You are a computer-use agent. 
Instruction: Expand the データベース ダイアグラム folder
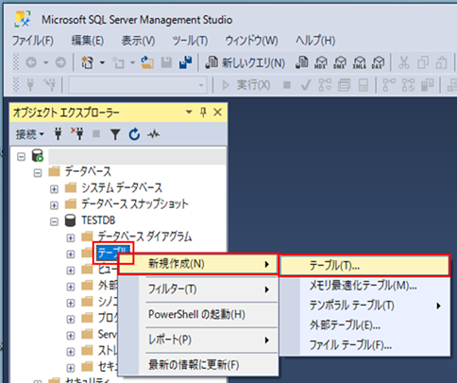70,238
